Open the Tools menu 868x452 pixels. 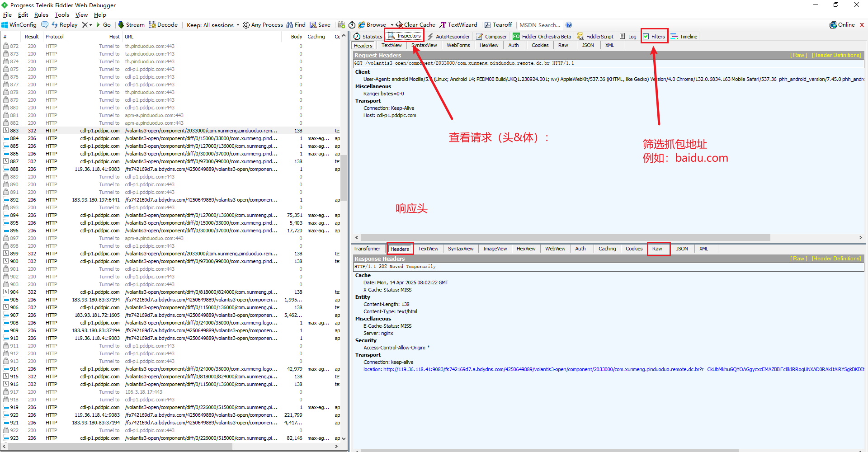(x=62, y=15)
